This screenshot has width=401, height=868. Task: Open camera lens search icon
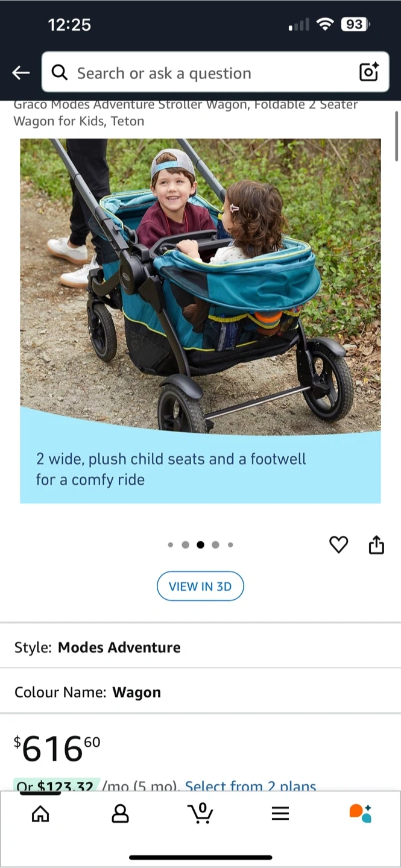[368, 72]
